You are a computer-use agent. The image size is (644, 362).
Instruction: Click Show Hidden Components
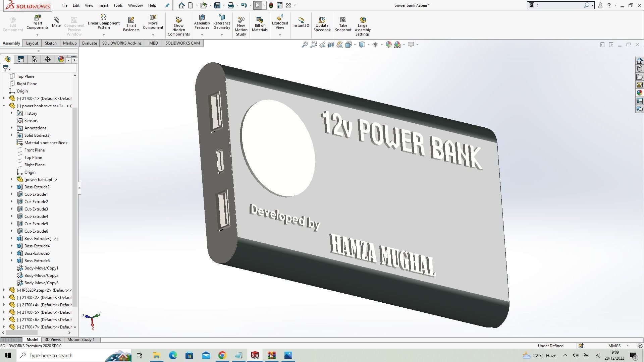(x=178, y=23)
